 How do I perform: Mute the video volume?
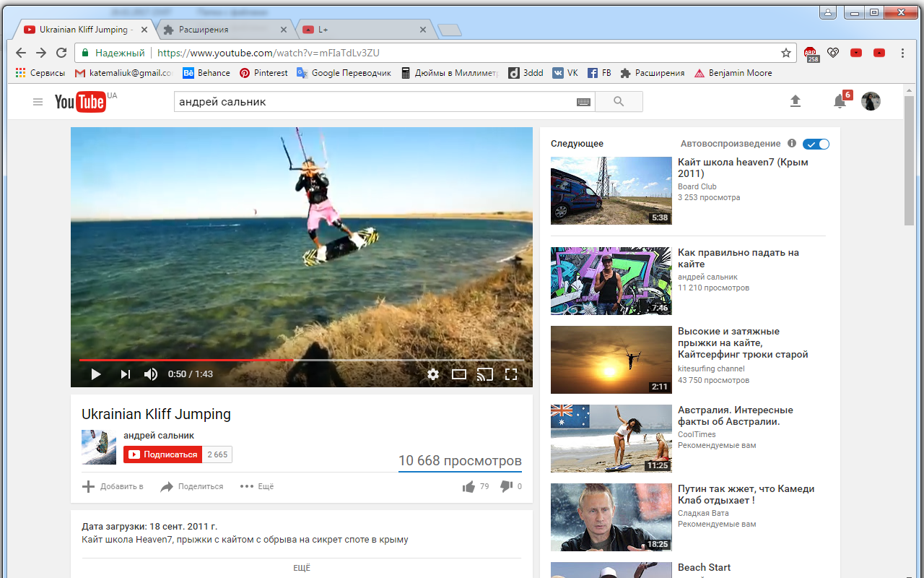(x=151, y=374)
